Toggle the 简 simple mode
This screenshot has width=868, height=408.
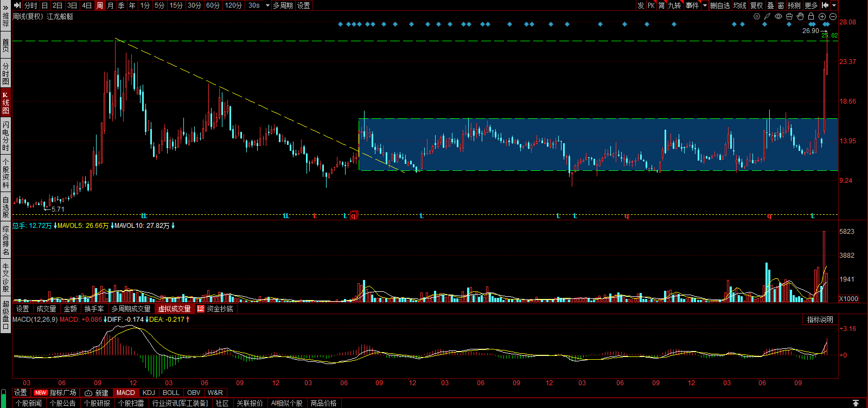click(661, 5)
